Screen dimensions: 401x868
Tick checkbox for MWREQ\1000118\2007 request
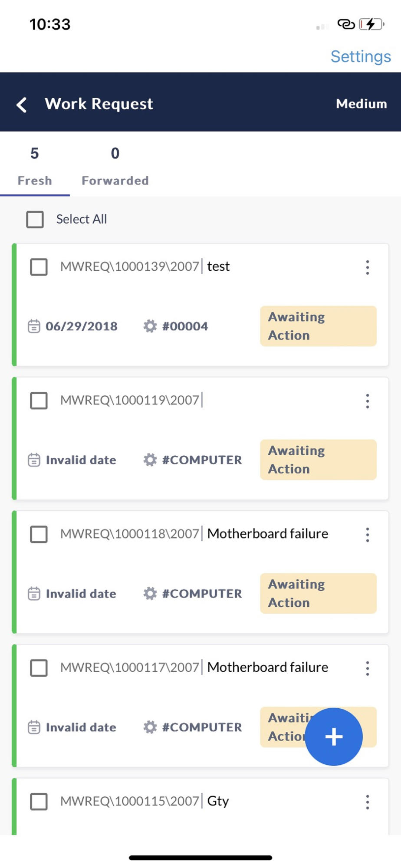point(39,534)
